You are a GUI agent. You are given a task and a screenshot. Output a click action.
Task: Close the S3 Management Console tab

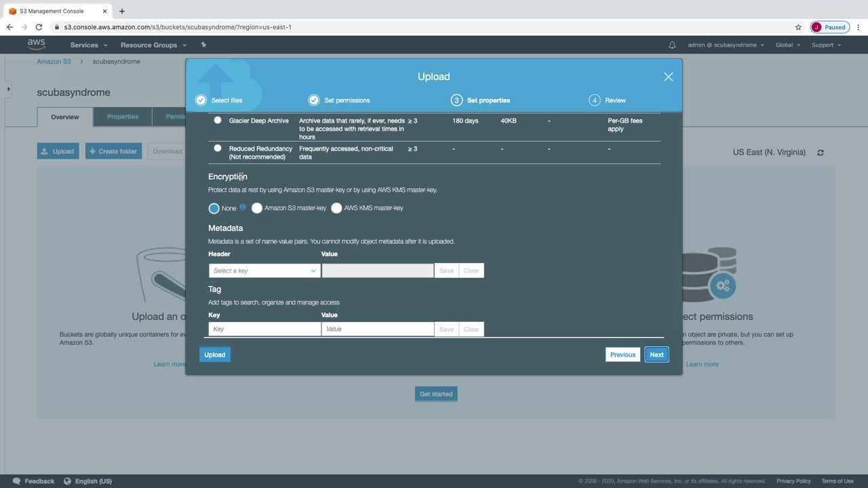click(x=105, y=11)
